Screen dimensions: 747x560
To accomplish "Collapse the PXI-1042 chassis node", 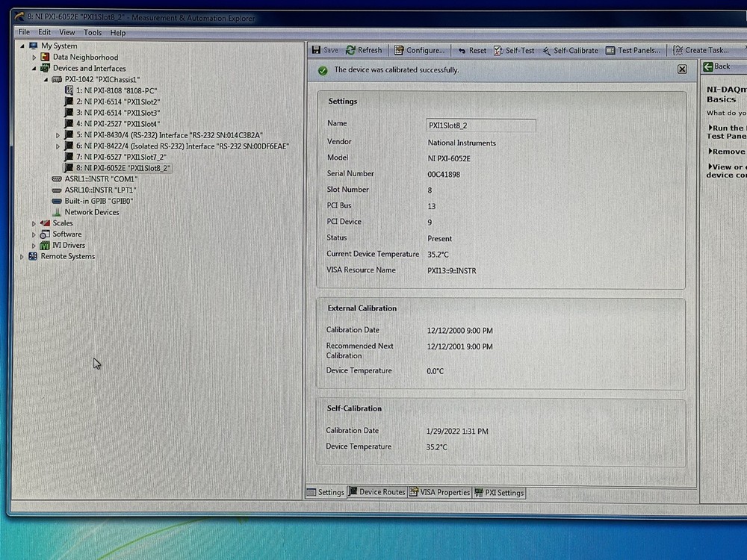I will tap(46, 80).
